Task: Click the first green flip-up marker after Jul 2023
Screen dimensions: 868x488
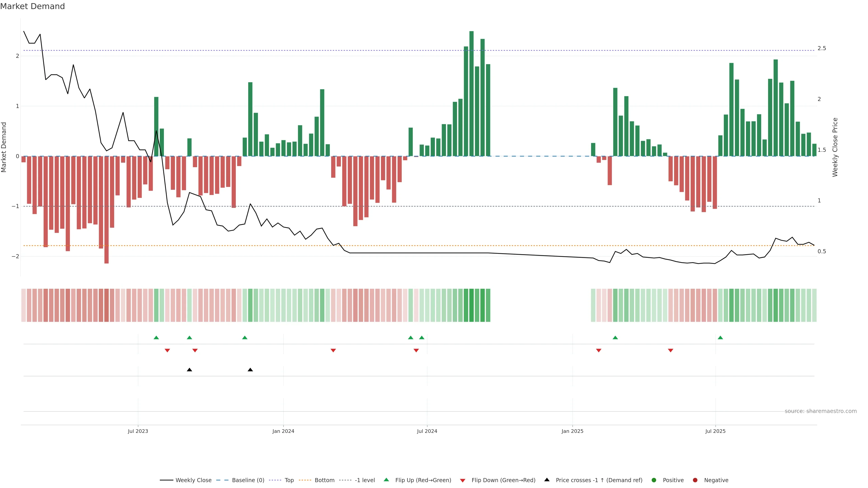Action: coord(156,338)
